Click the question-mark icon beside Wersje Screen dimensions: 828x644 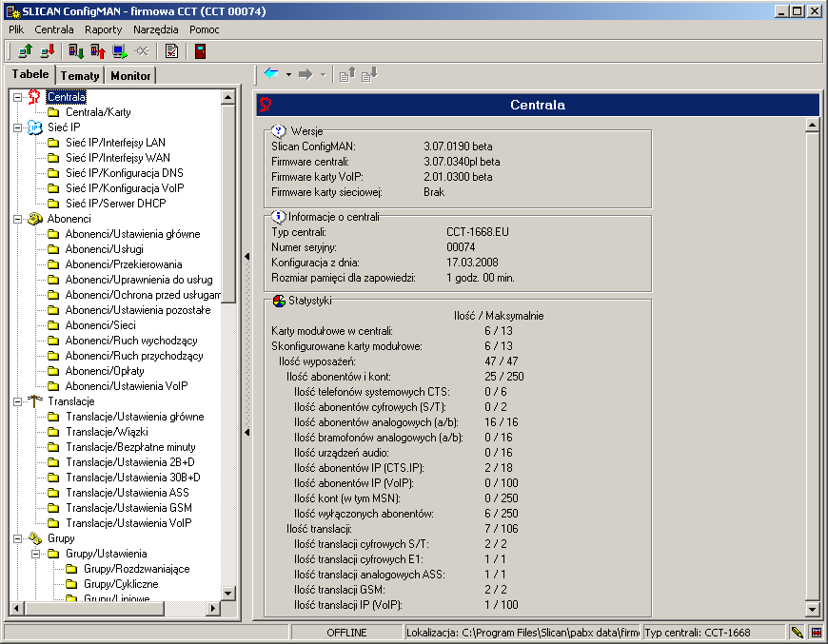[278, 131]
